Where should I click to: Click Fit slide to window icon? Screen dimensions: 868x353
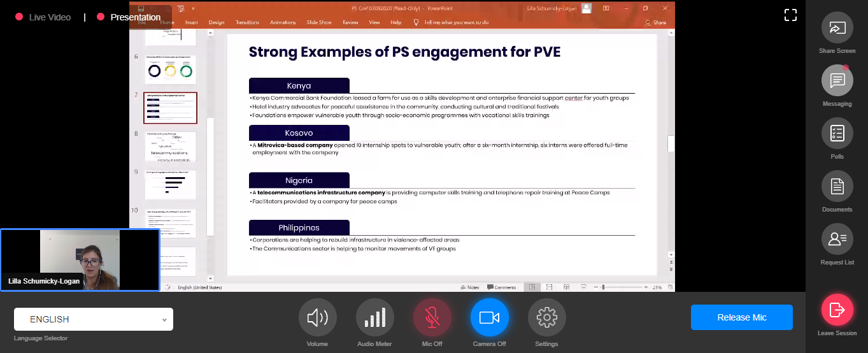(669, 287)
